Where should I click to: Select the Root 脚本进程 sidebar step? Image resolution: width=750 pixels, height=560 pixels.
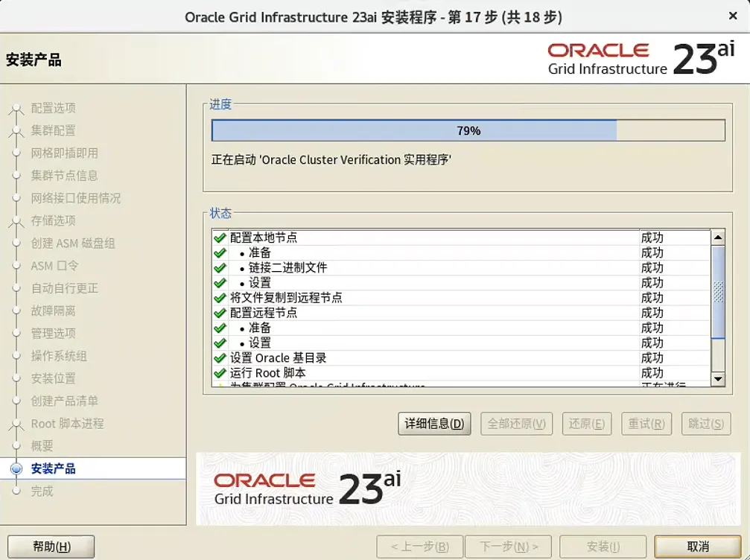[69, 424]
